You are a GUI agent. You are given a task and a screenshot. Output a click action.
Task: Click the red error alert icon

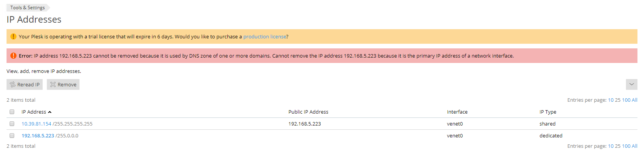(13, 56)
